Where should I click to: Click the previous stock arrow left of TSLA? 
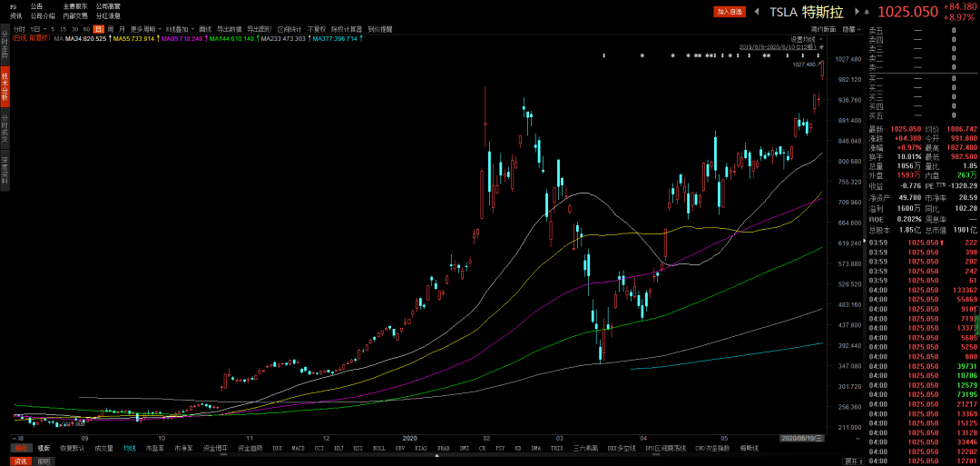pyautogui.click(x=756, y=12)
